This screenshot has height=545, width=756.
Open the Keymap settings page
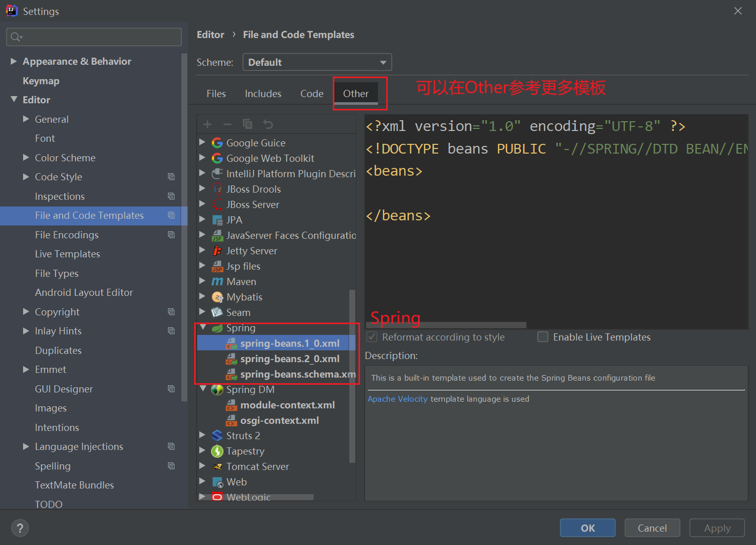(41, 81)
